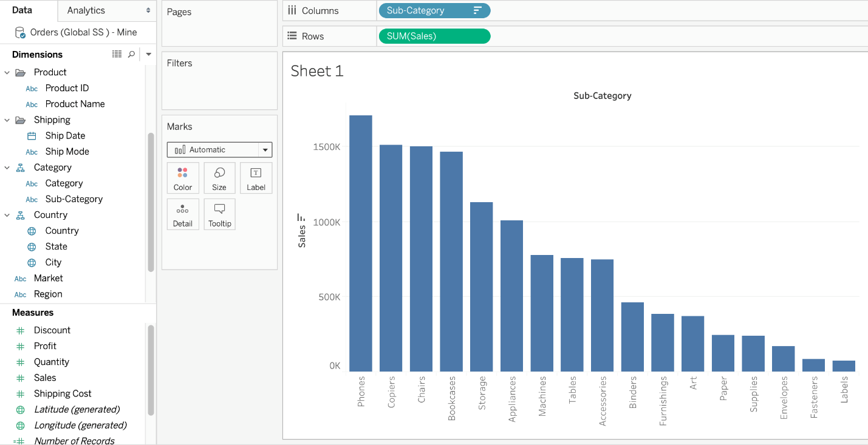Click sort indicator on Sub-Category pill
Screen dimensions: 868x445
[x=477, y=10]
